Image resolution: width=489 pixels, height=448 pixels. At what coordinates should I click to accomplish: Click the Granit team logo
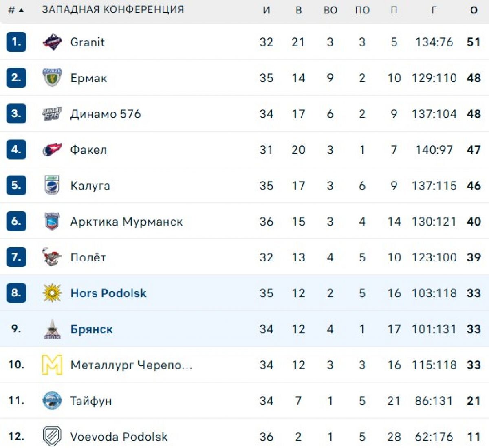click(x=52, y=42)
